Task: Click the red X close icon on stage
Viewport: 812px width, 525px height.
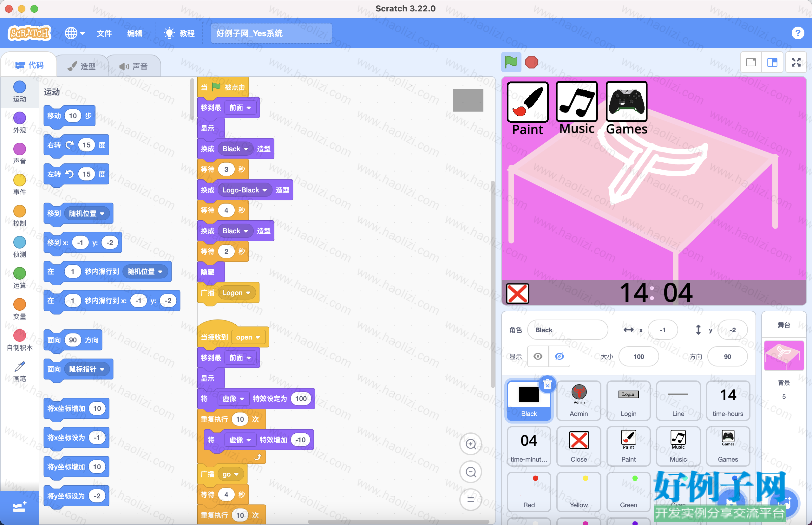Action: [517, 293]
